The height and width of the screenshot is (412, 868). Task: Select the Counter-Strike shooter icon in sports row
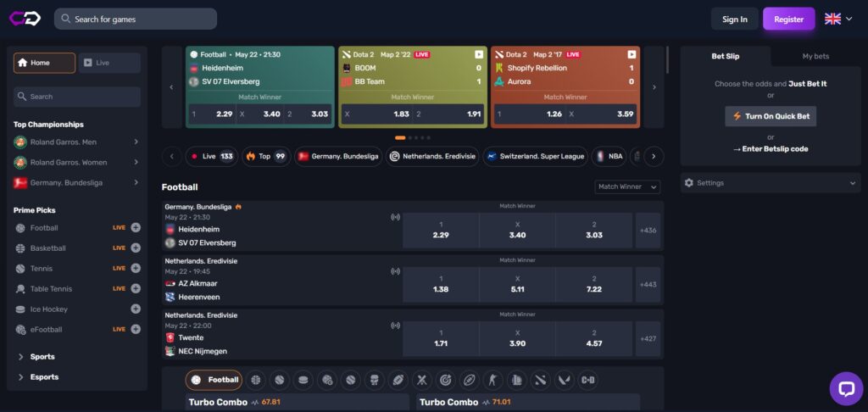pyautogui.click(x=492, y=381)
